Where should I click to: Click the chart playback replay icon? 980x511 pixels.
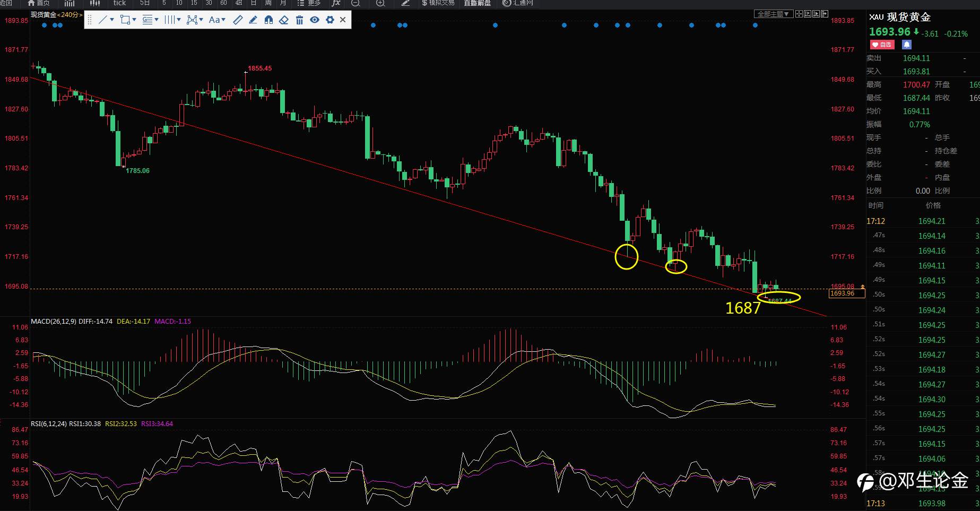click(x=816, y=14)
